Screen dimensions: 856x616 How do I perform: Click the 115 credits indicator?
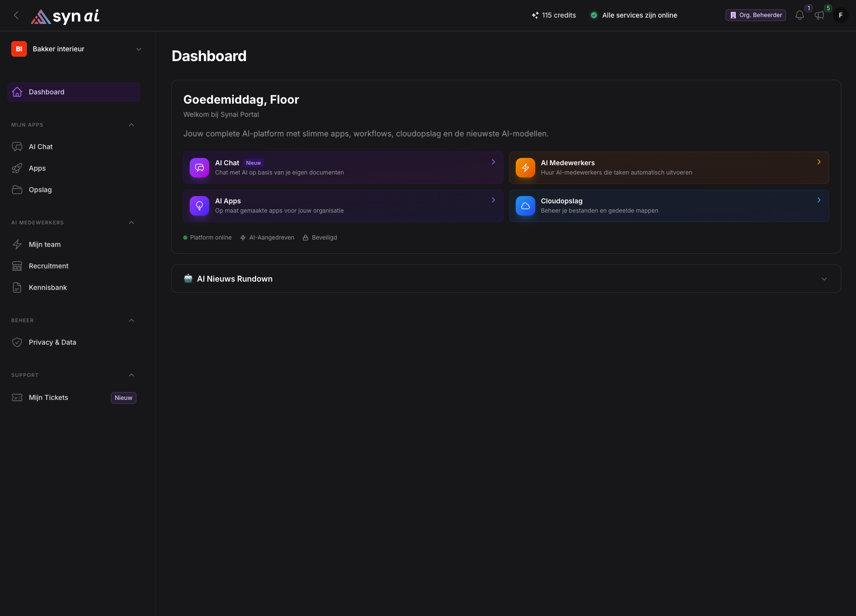tap(554, 15)
